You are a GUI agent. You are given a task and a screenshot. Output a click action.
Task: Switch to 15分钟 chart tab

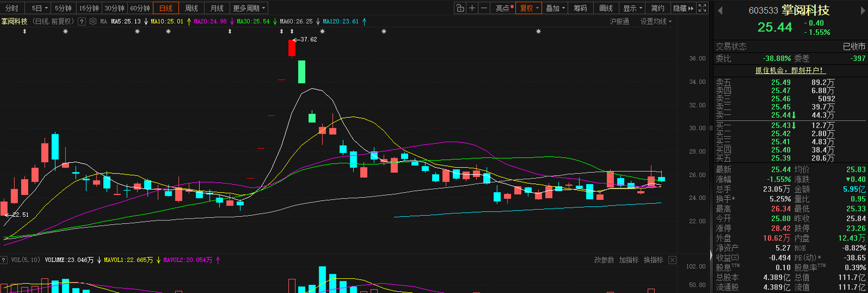(89, 8)
